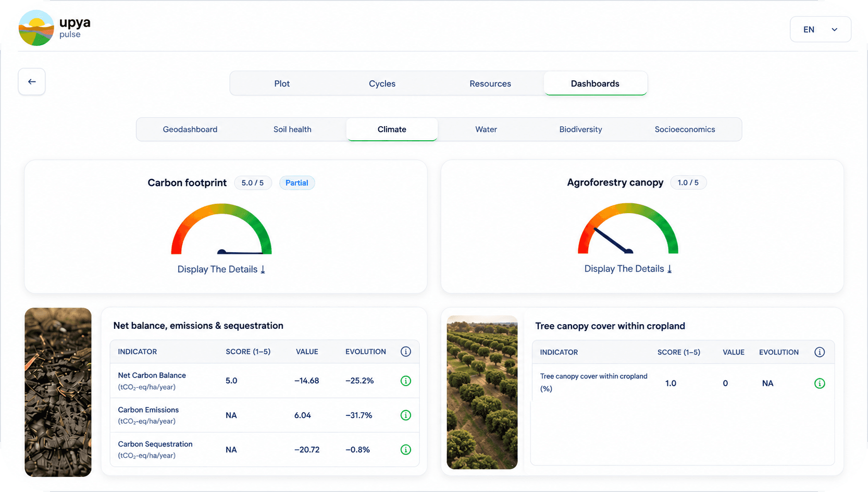Open the upya pulse logo home

coord(55,28)
